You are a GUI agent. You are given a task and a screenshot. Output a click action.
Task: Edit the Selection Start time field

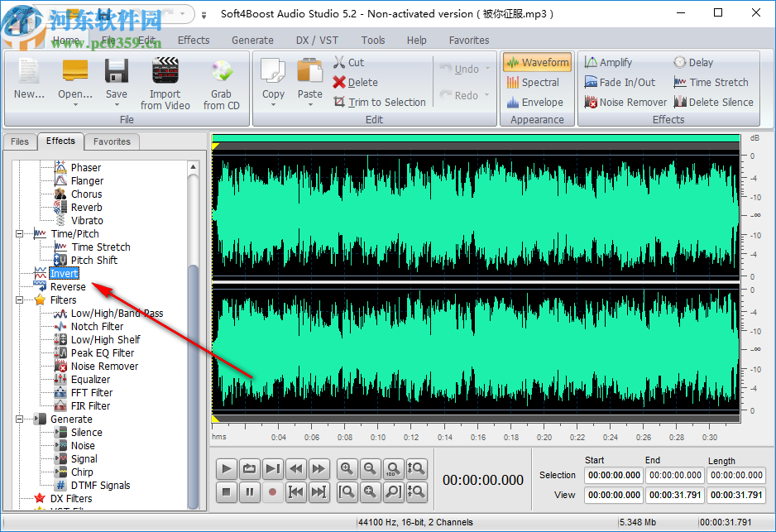click(x=613, y=475)
